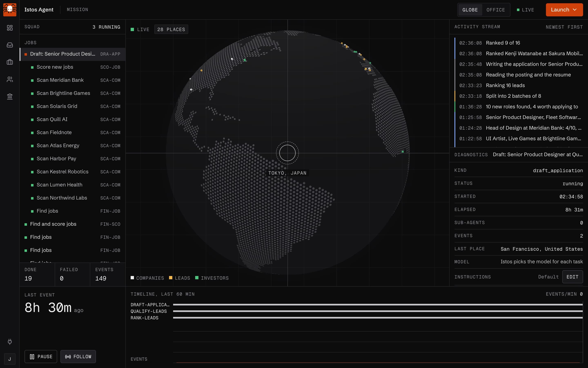Click EDIT next to Instructions

click(572, 277)
